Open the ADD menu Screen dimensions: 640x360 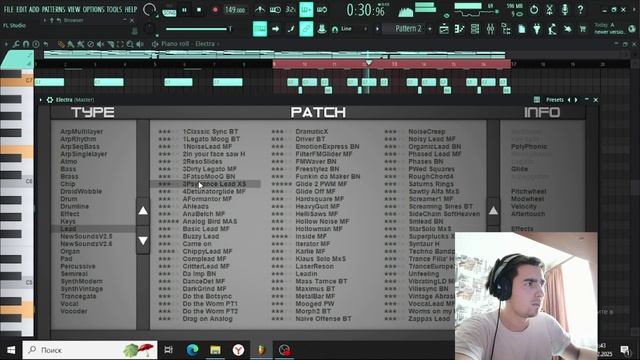[34, 9]
